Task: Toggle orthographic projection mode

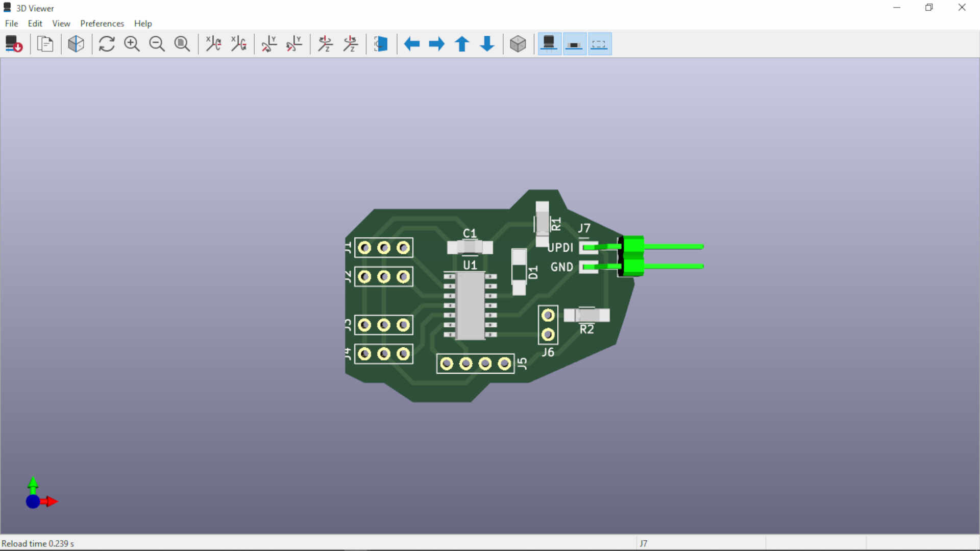Action: click(518, 44)
